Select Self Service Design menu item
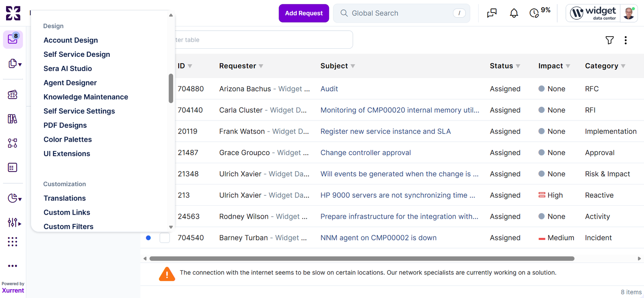The height and width of the screenshot is (298, 644). click(x=77, y=54)
